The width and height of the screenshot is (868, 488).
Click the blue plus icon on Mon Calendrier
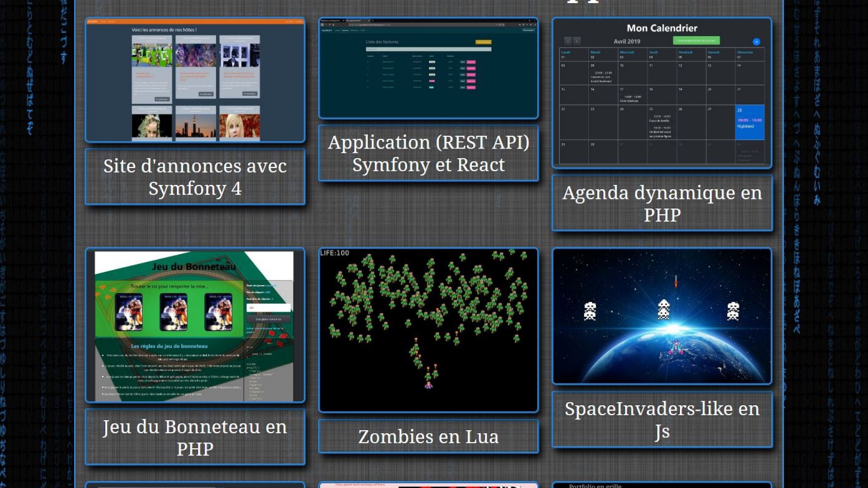(x=756, y=42)
